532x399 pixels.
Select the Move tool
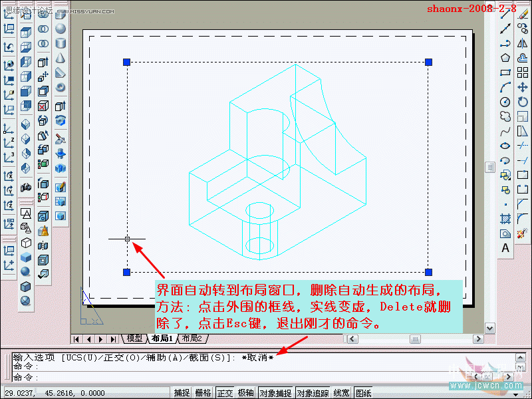coord(523,87)
